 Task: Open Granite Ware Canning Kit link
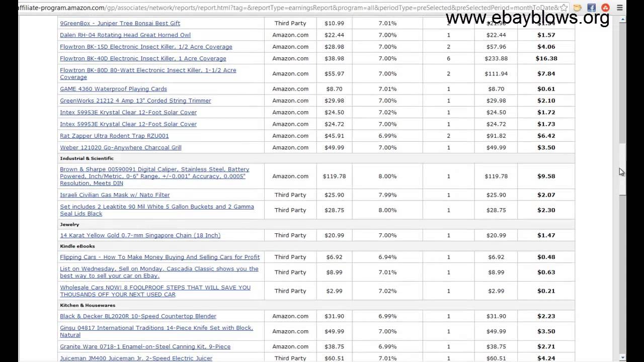tap(145, 346)
